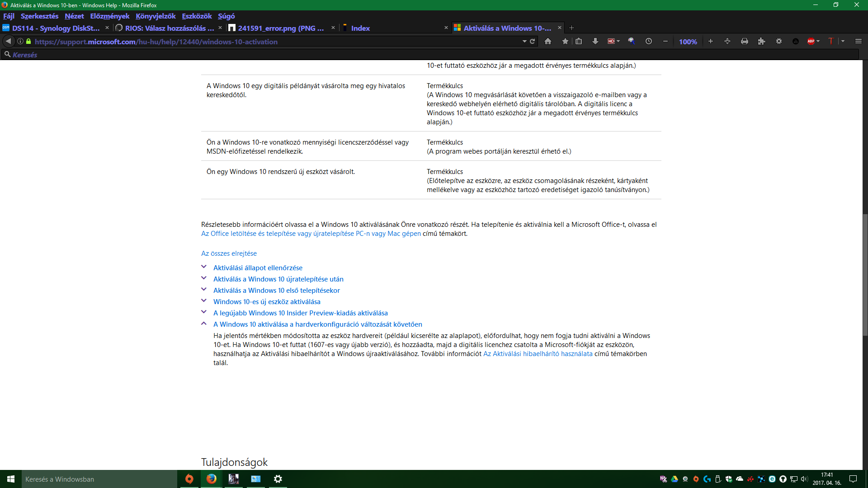
Task: Open 'Aktiválás a Windows 10 újratelepítése után' link
Action: (x=278, y=279)
